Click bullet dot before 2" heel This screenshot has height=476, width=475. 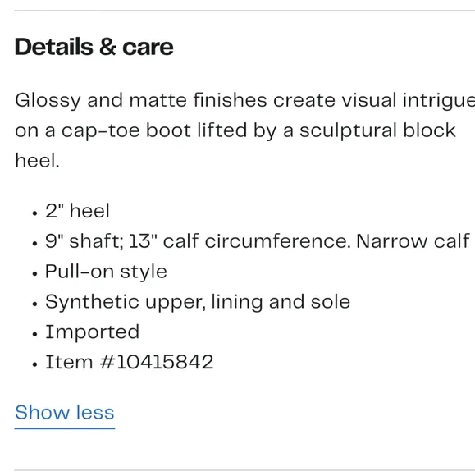tap(34, 213)
